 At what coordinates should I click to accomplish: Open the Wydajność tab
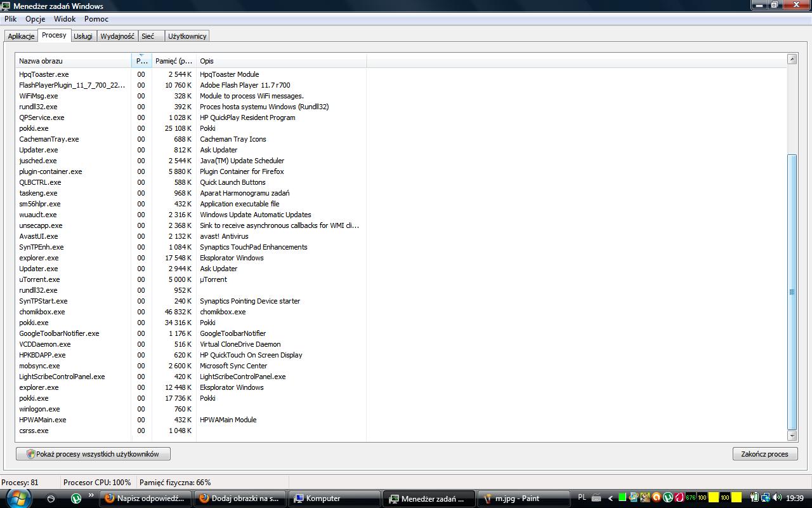pos(117,36)
